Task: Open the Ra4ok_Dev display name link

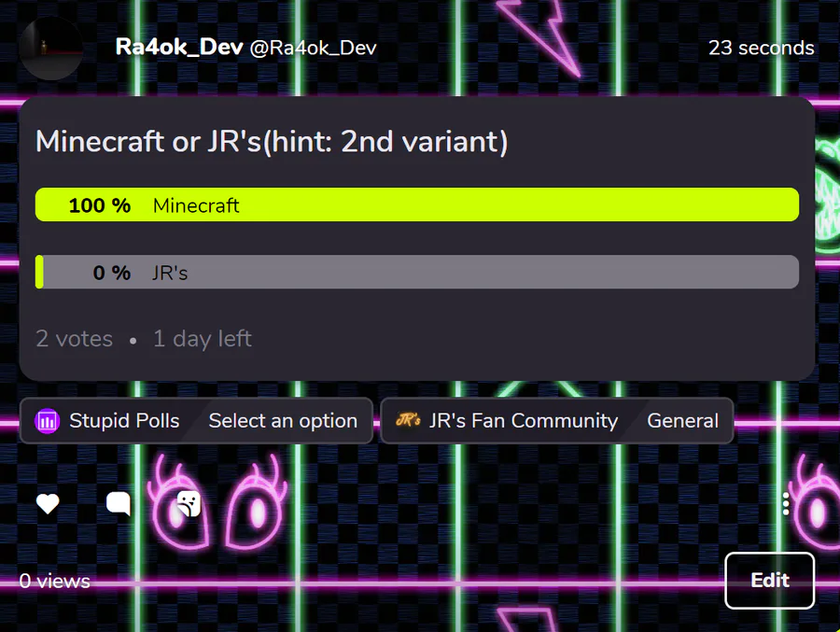Action: (x=179, y=48)
